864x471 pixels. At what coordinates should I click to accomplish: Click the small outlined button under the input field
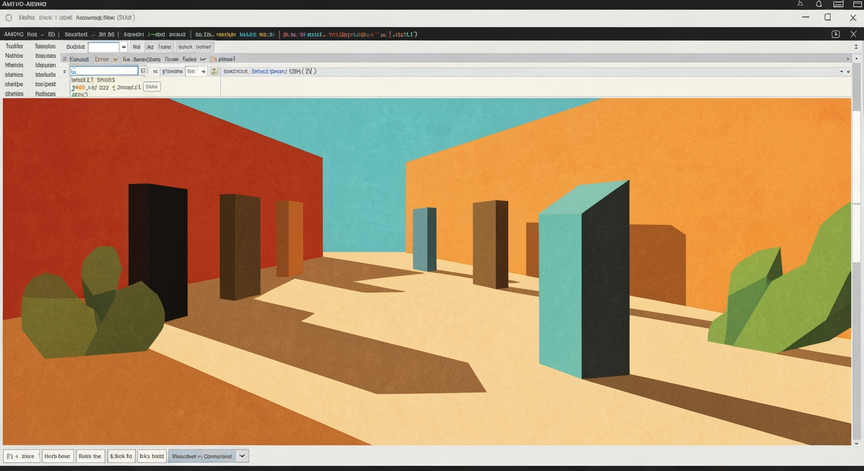pyautogui.click(x=152, y=86)
